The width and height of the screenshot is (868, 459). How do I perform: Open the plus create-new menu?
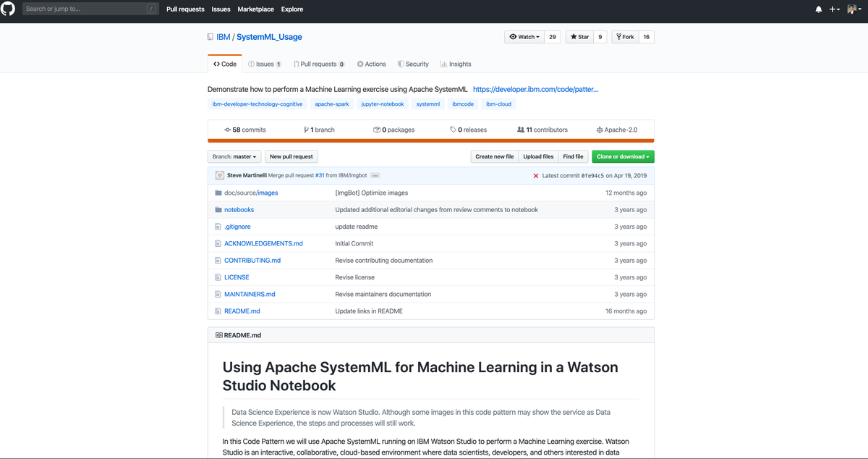[835, 9]
